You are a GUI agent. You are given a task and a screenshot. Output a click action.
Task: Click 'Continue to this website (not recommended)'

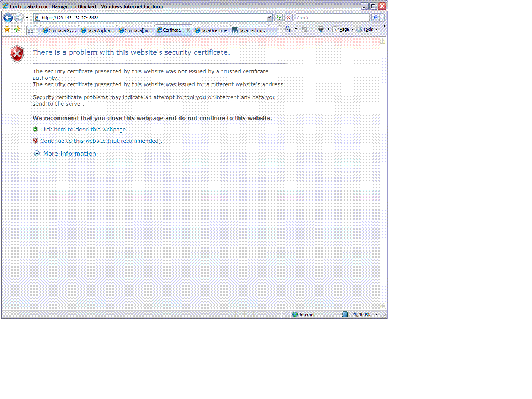click(x=101, y=141)
